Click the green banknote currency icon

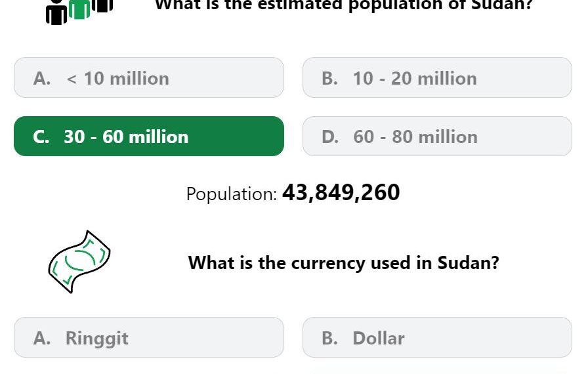[79, 262]
